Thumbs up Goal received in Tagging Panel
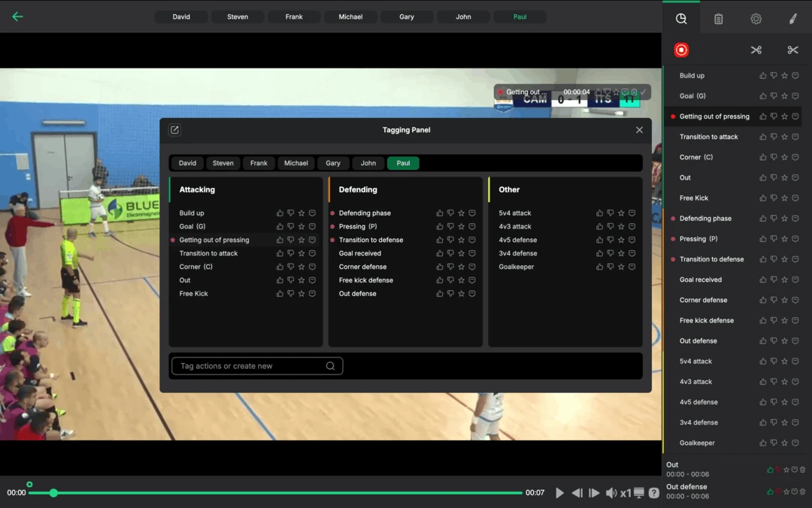812x508 pixels. [x=439, y=253]
